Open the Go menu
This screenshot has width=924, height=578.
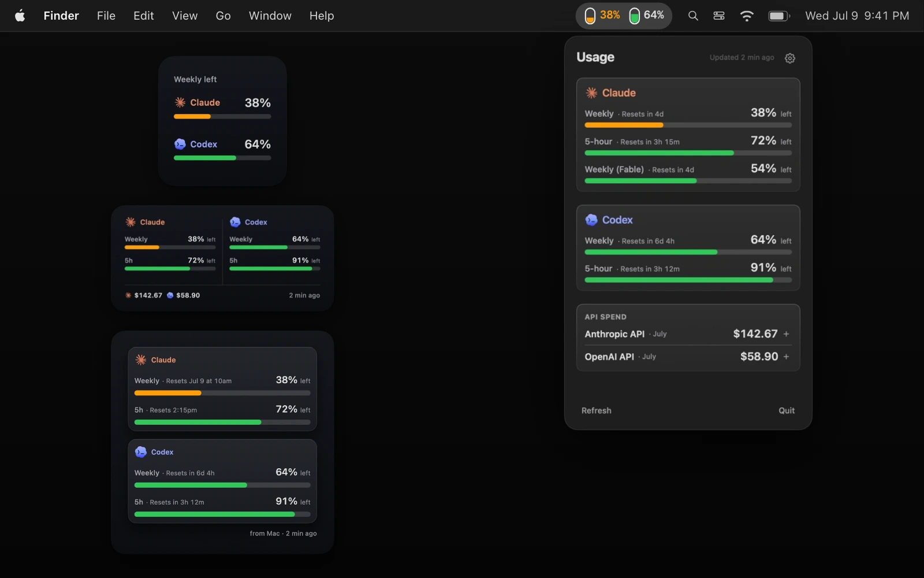pyautogui.click(x=223, y=16)
